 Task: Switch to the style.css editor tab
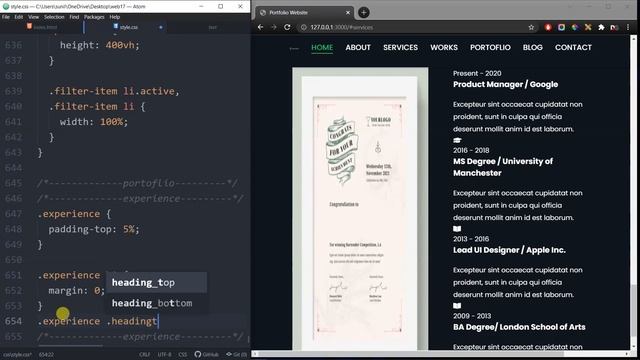(126, 27)
